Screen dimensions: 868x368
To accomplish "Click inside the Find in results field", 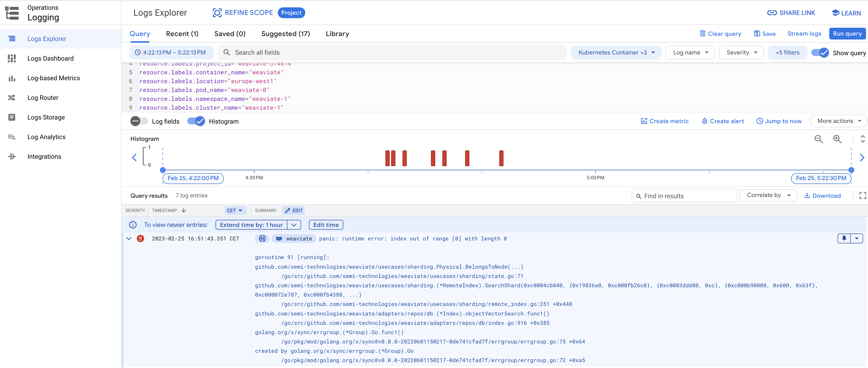I will [x=684, y=196].
